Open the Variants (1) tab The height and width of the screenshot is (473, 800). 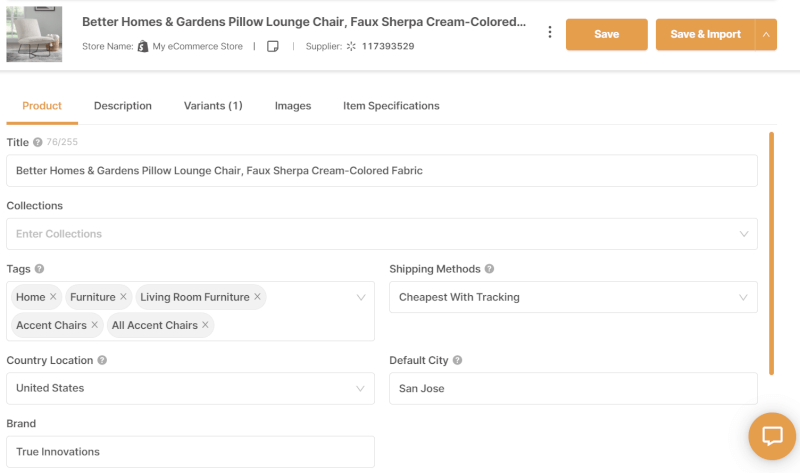[213, 106]
